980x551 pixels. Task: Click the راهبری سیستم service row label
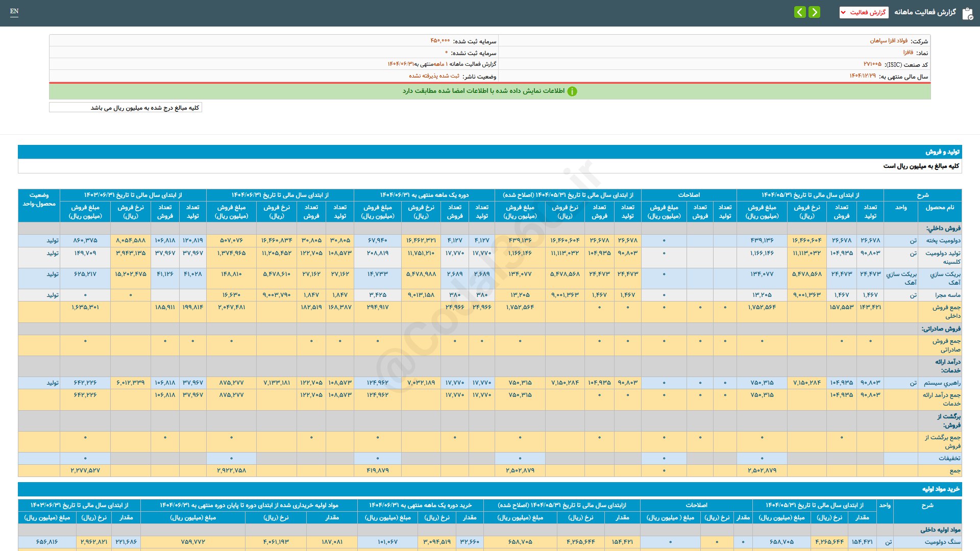coord(942,383)
